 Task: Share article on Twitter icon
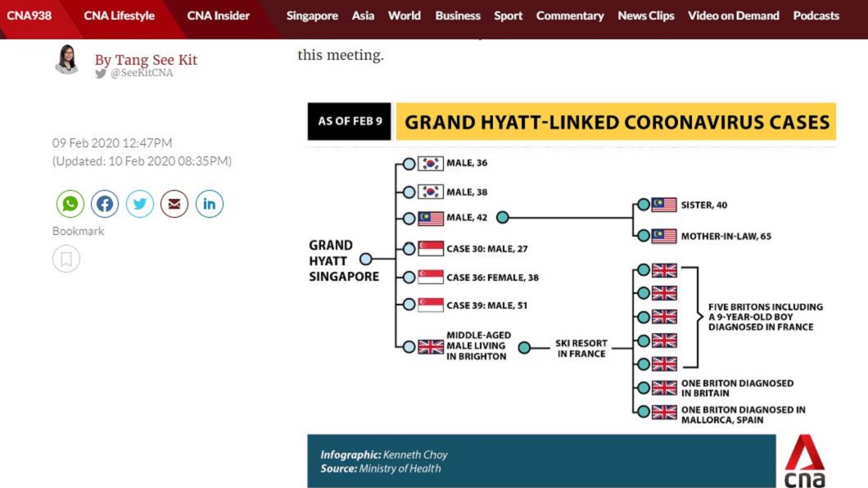coord(139,204)
